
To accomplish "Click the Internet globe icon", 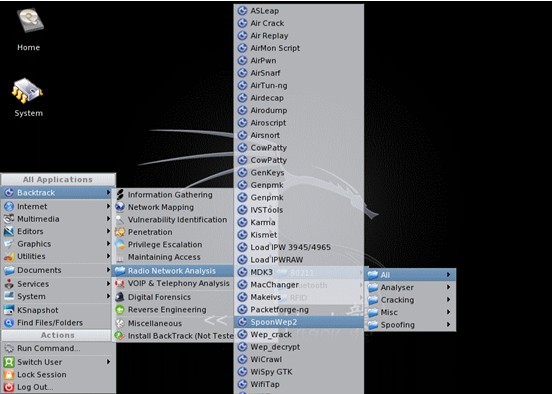I will coord(9,206).
